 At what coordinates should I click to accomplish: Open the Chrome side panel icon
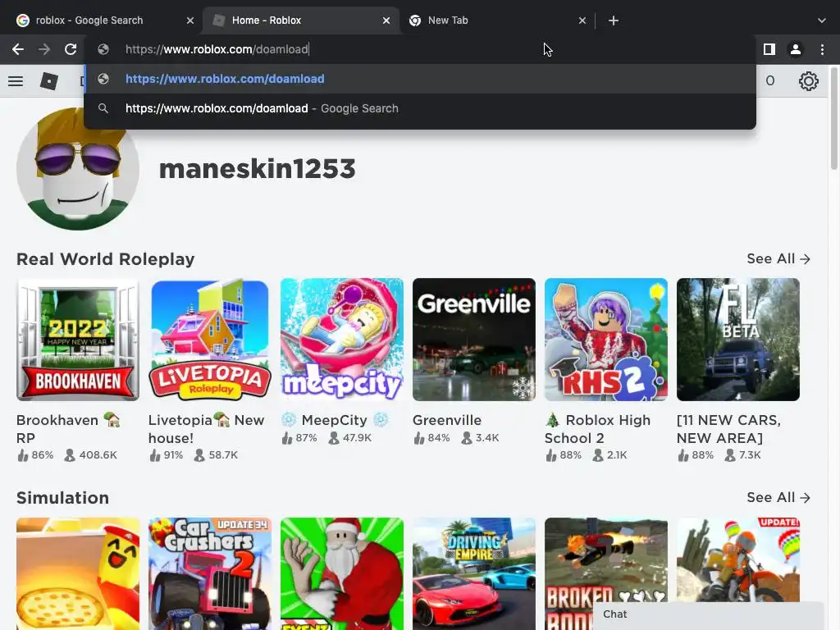[x=769, y=49]
